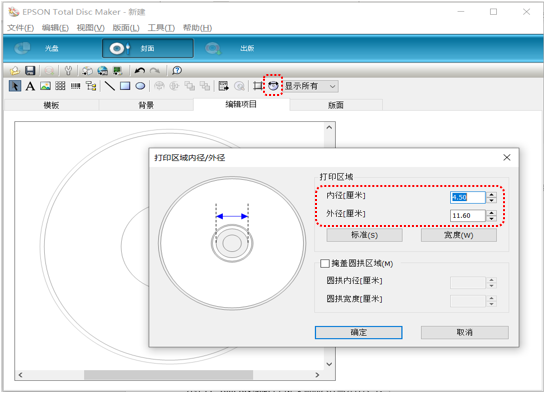Select the arrow pointer selection tool

(15, 86)
